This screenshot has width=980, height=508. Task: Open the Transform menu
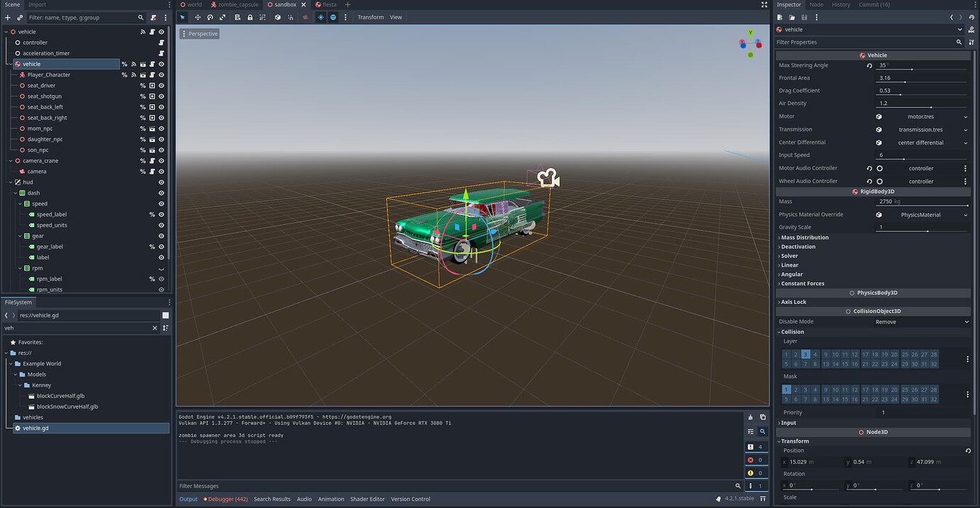[x=370, y=17]
